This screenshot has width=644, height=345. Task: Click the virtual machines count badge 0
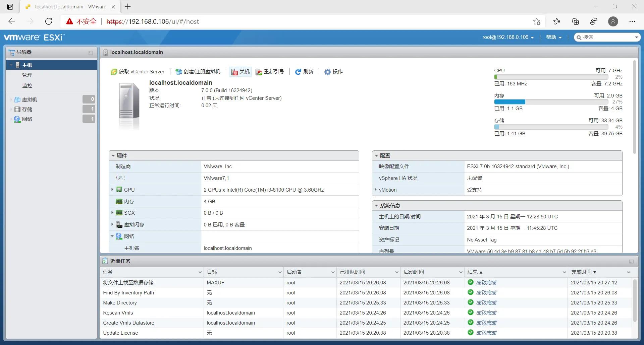[89, 99]
